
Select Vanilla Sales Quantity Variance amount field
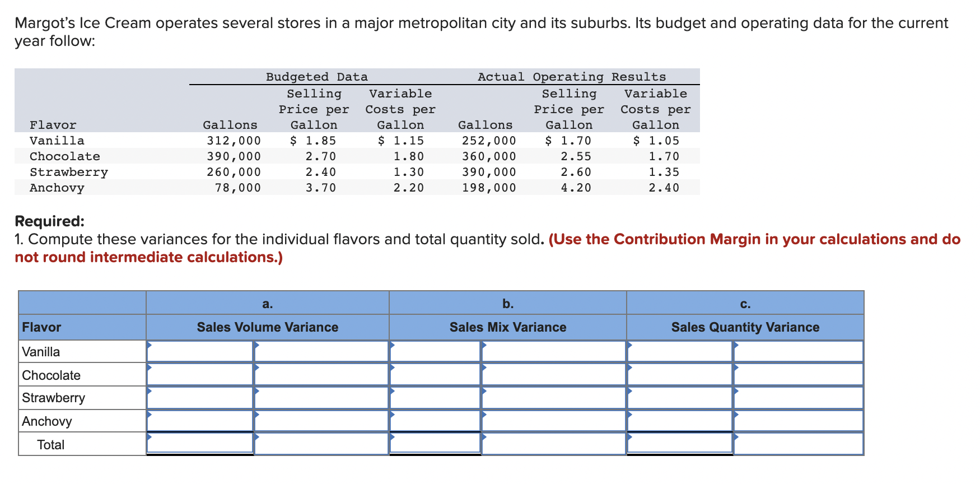pyautogui.click(x=680, y=351)
